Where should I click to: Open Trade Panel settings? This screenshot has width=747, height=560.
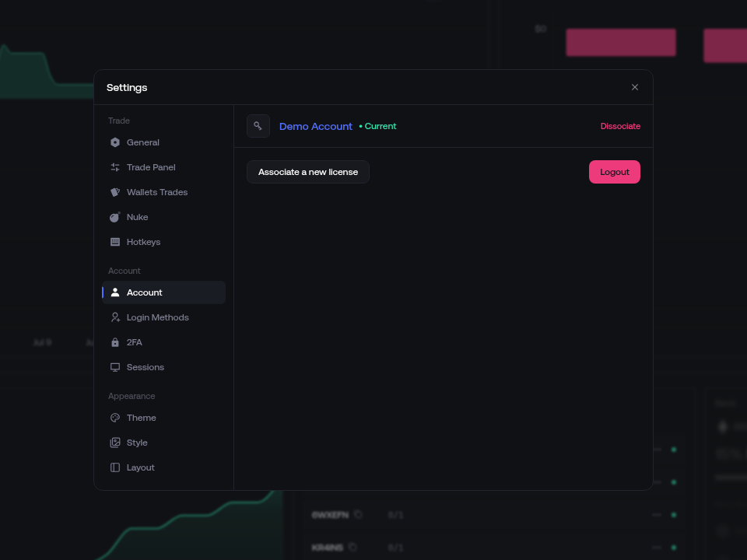(163, 167)
